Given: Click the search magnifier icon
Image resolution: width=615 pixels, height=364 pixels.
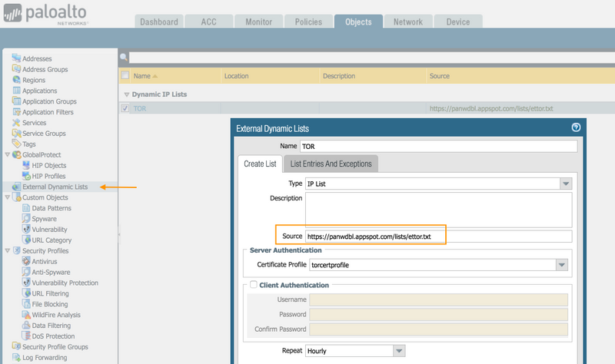Looking at the screenshot, I should coord(124,58).
